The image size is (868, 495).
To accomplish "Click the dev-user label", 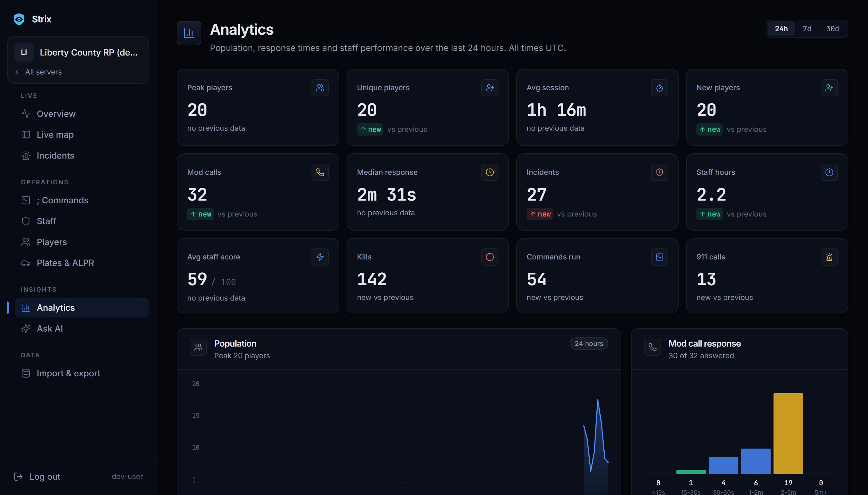I will pos(127,477).
